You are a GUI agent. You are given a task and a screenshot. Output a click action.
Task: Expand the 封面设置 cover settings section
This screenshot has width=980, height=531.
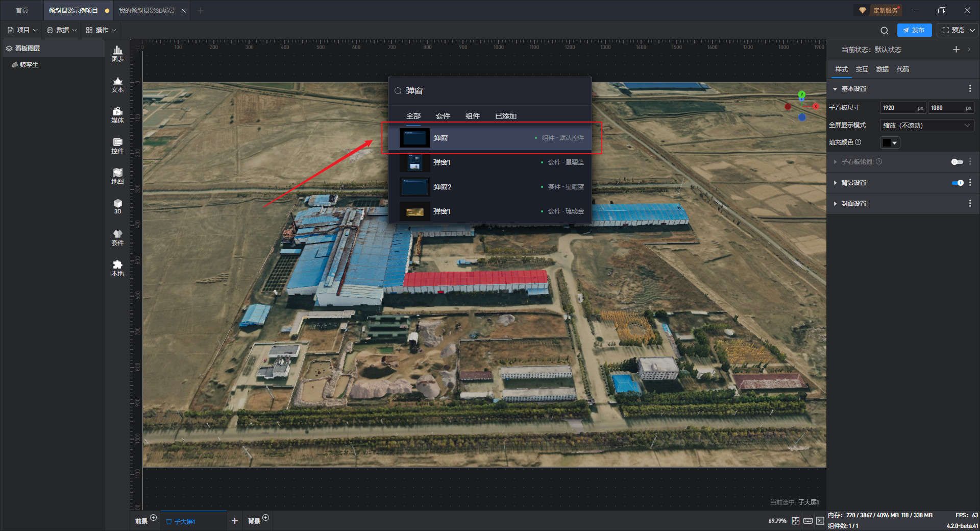click(853, 204)
